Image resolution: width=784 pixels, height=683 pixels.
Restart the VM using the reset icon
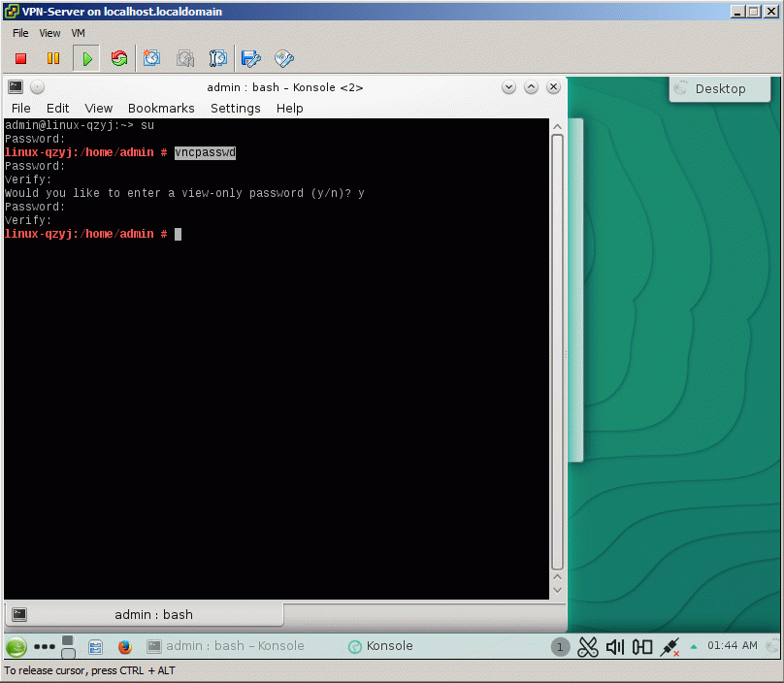tap(119, 58)
